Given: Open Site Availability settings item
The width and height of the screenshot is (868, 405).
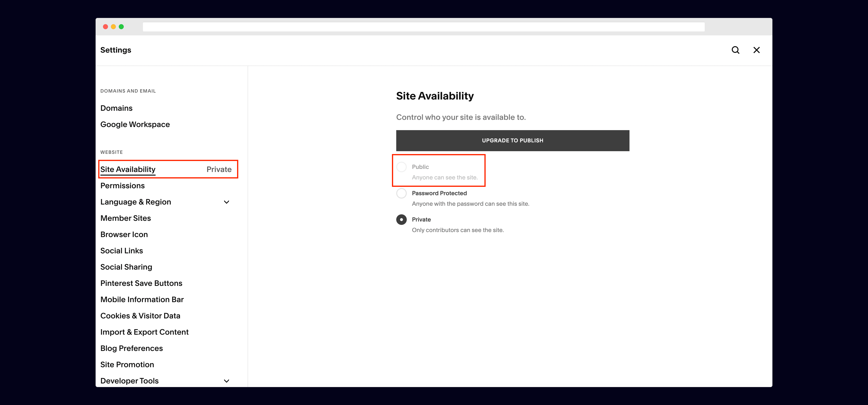Looking at the screenshot, I should 128,169.
